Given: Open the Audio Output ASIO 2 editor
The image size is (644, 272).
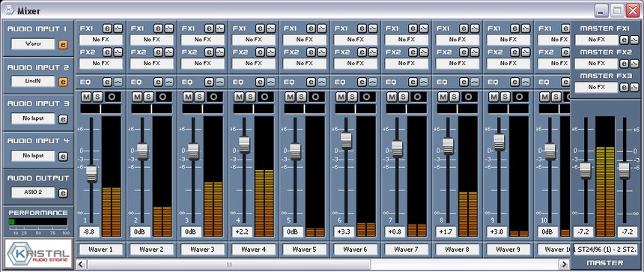Looking at the screenshot, I should coord(63,193).
